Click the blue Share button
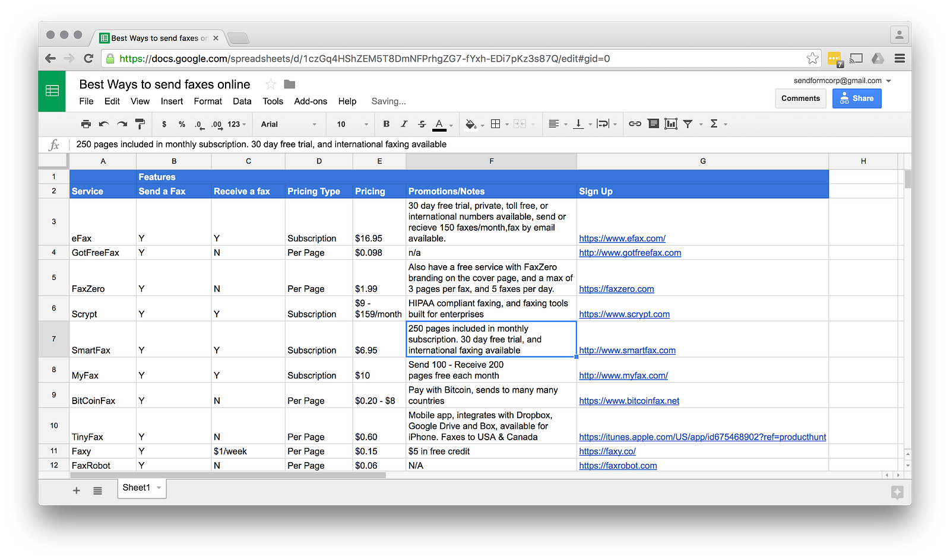The image size is (950, 560). pos(857,98)
